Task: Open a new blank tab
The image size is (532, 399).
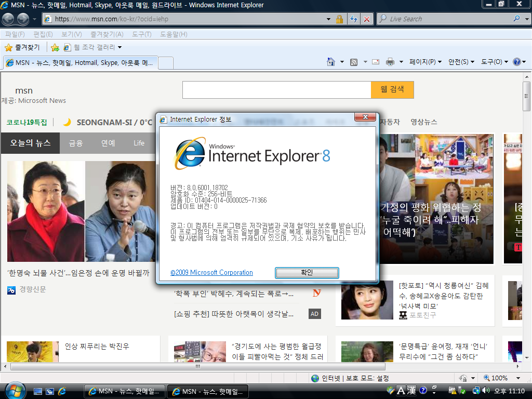Action: point(166,63)
